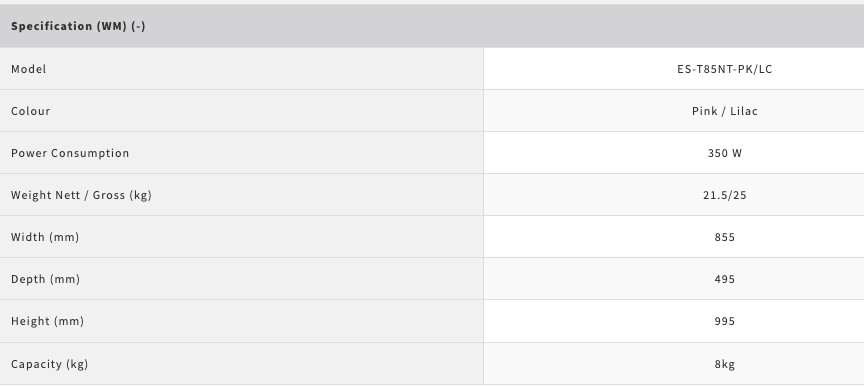864x386 pixels.
Task: Select the Width (mm) label
Action: (x=45, y=237)
